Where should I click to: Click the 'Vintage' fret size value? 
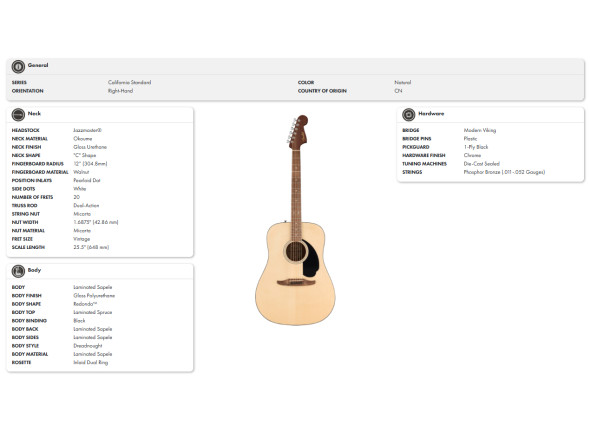tap(82, 239)
